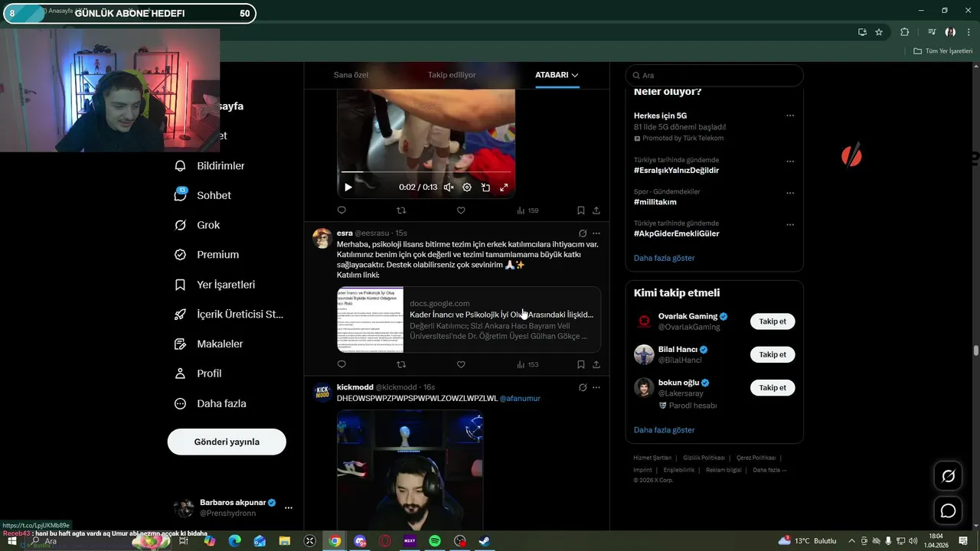
Task: Expand video to fullscreen
Action: coord(504,187)
